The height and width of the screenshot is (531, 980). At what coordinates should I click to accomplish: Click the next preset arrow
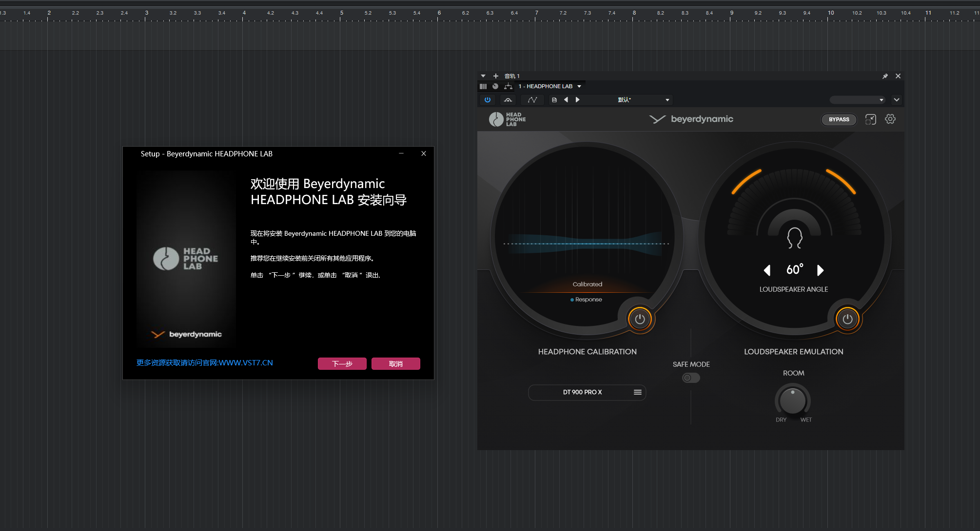pyautogui.click(x=577, y=100)
